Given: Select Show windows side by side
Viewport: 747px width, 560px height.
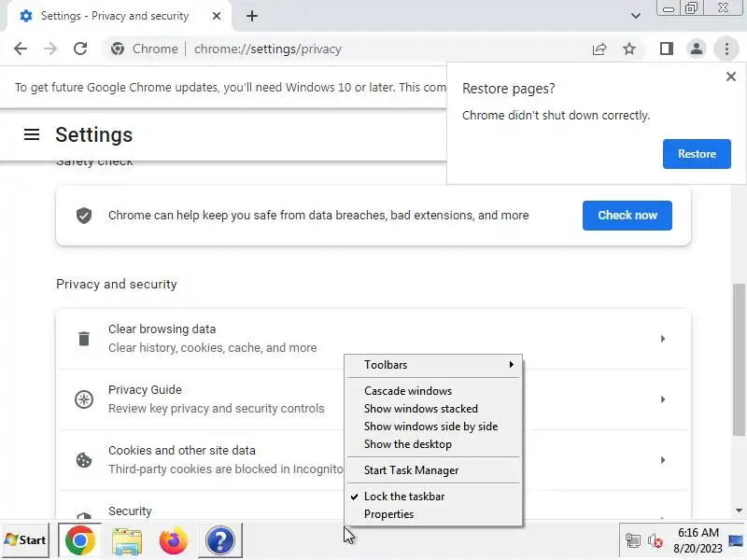Looking at the screenshot, I should 433,427.
